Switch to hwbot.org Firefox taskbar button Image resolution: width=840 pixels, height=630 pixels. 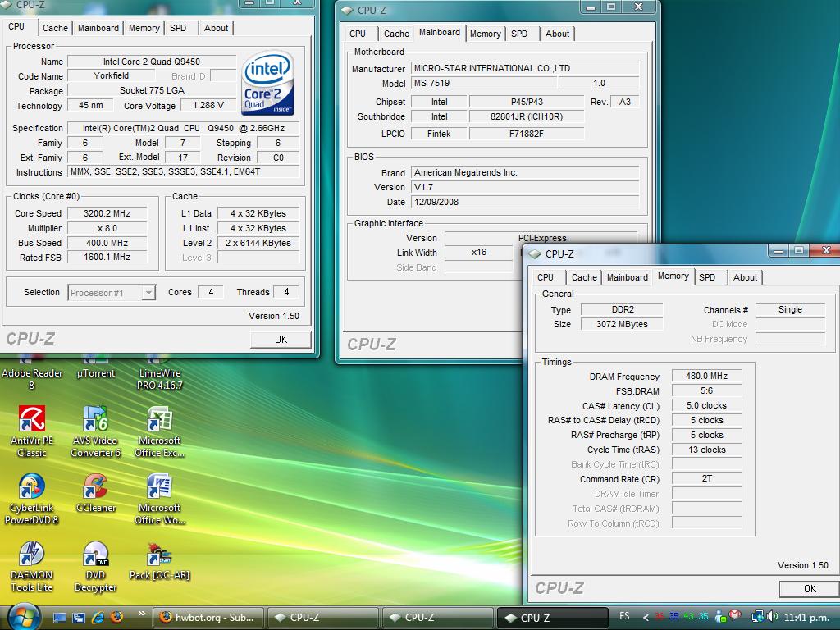coord(208,618)
